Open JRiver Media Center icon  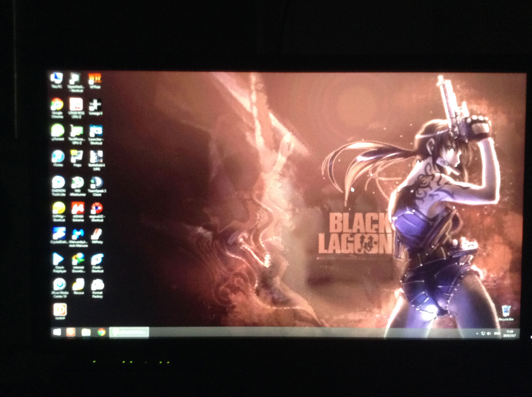pos(59,288)
